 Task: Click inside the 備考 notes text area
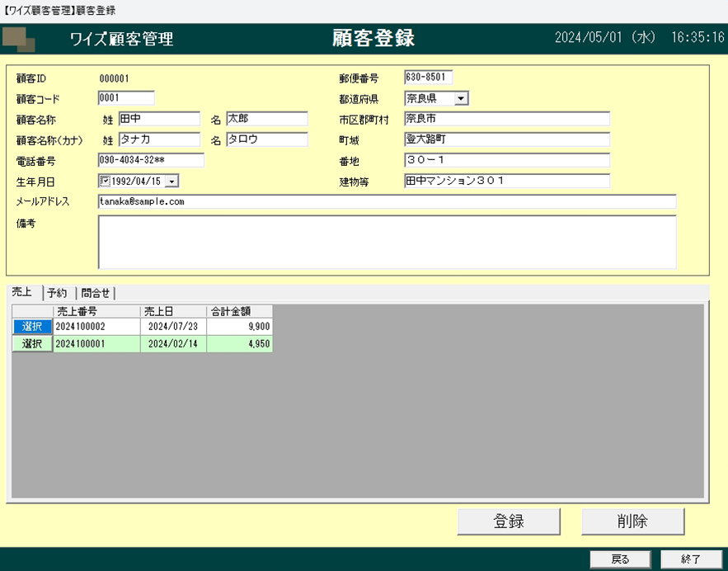point(387,242)
